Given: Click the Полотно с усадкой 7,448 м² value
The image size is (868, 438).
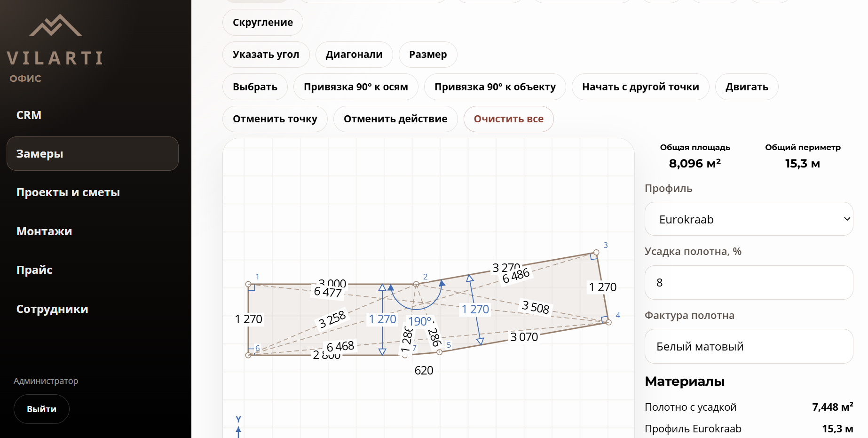Looking at the screenshot, I should tap(832, 407).
